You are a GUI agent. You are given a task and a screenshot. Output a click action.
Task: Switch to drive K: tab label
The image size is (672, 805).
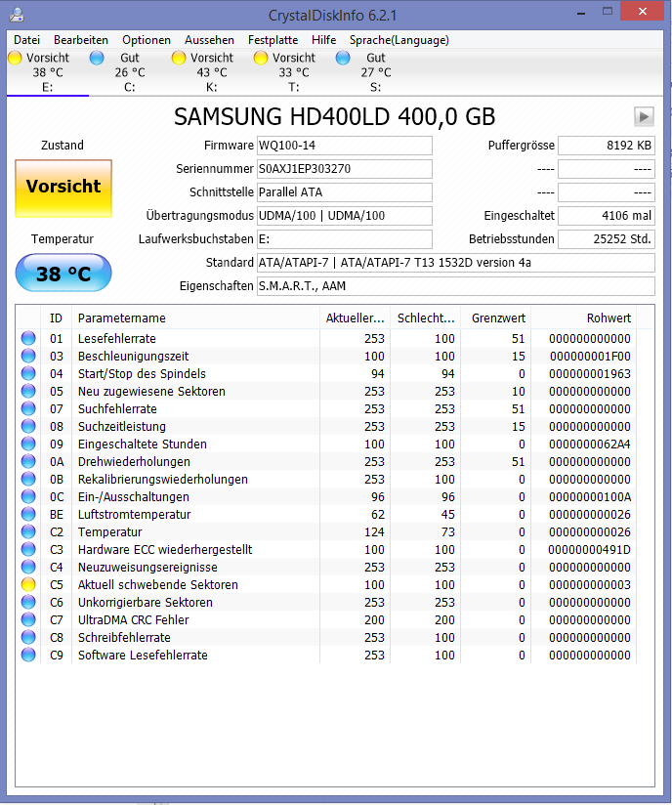pyautogui.click(x=212, y=87)
